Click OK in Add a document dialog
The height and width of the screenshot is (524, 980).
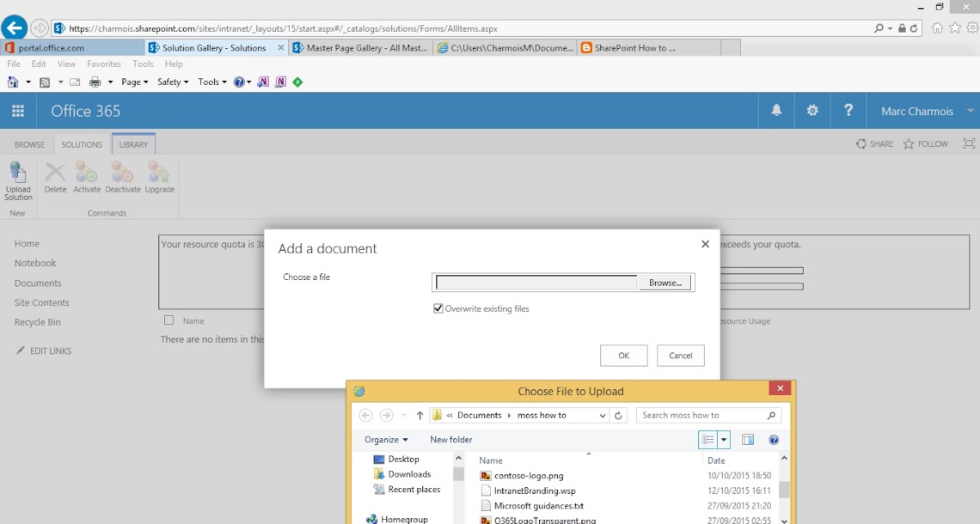pyautogui.click(x=624, y=355)
